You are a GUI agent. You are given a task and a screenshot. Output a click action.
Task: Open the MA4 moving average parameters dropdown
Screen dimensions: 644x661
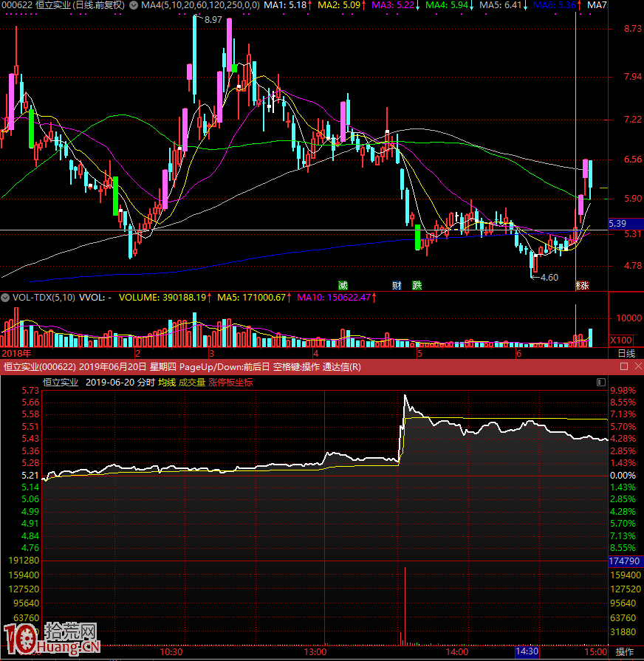[x=133, y=5]
